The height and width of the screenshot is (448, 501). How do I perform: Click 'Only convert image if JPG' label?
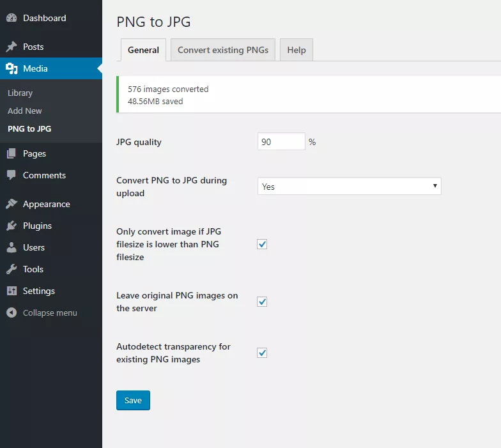[x=169, y=244]
